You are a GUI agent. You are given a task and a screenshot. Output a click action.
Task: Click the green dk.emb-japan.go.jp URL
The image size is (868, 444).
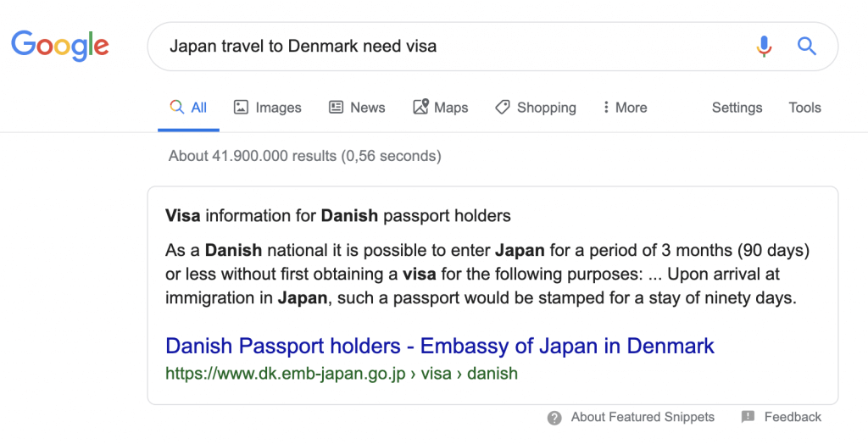pyautogui.click(x=342, y=373)
